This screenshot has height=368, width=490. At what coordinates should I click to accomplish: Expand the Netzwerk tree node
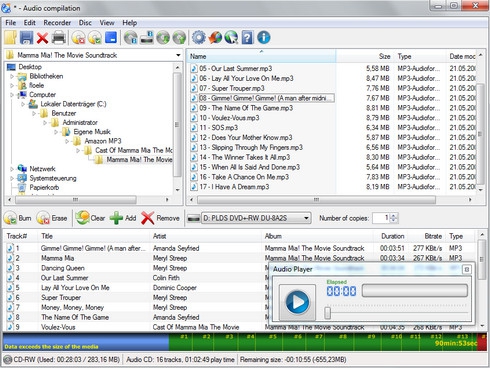(x=12, y=169)
